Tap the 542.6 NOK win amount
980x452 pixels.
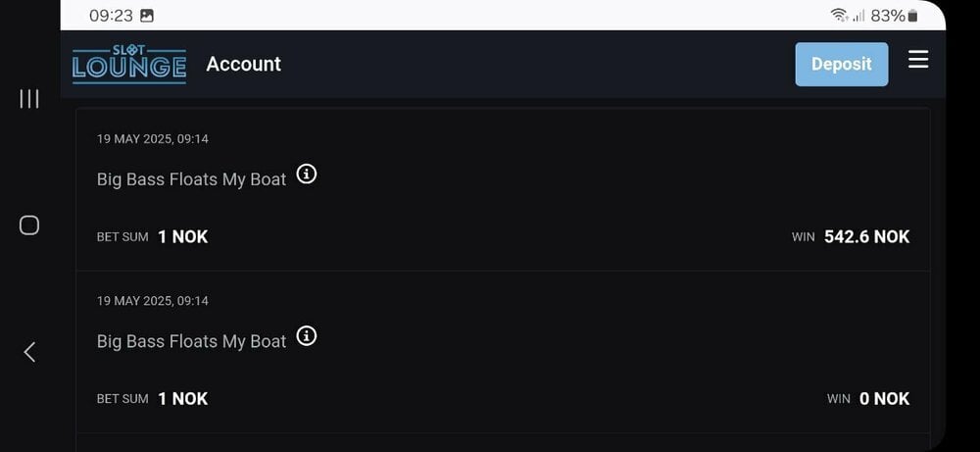coord(866,236)
